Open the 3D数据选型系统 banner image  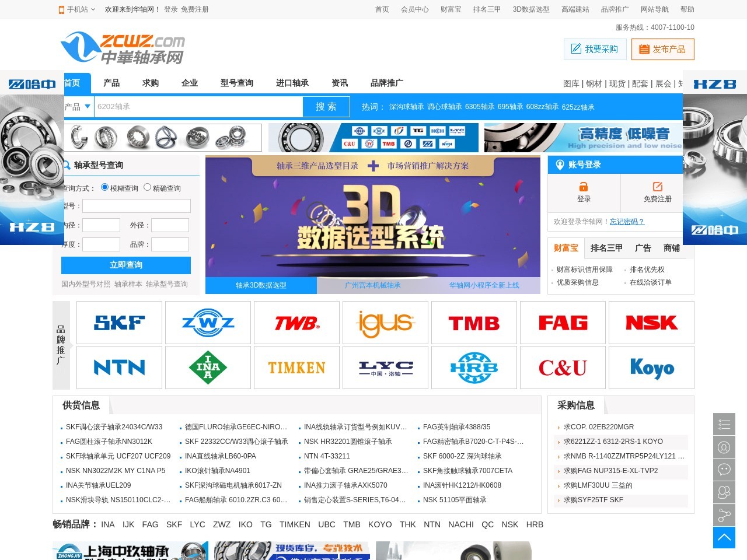click(x=373, y=216)
